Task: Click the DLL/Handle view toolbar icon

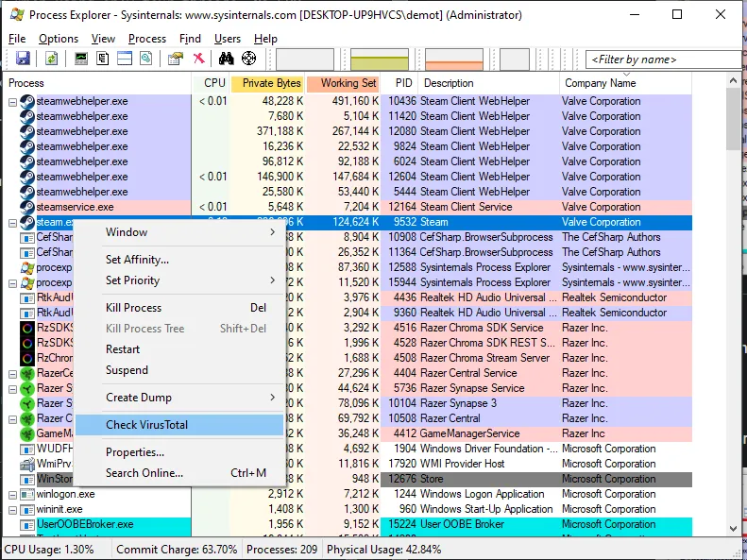Action: point(146,59)
